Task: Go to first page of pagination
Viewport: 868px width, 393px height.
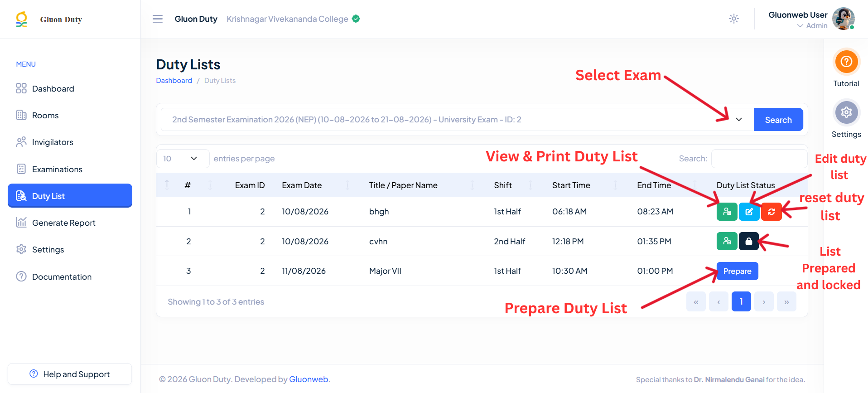Action: coord(696,301)
